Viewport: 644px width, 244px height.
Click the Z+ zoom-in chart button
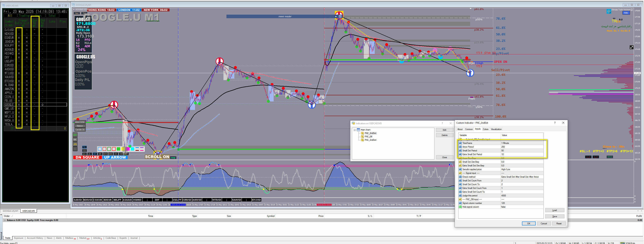pos(84,154)
